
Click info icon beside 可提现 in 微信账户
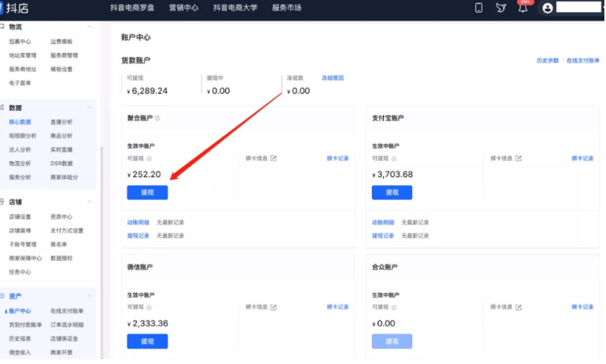[149, 308]
